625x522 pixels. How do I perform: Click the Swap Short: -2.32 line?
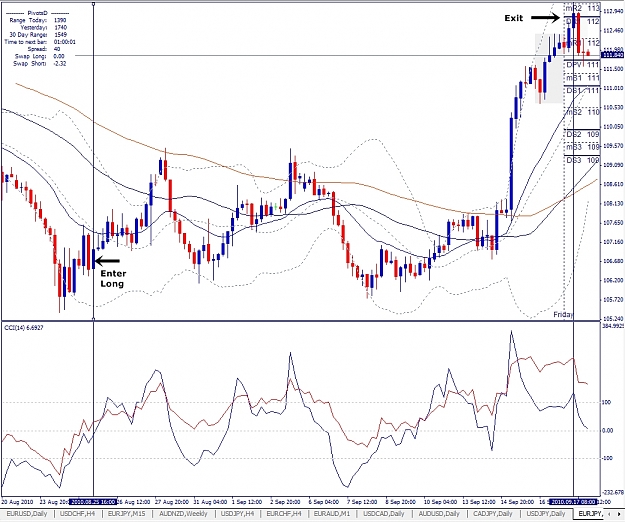[x=40, y=63]
